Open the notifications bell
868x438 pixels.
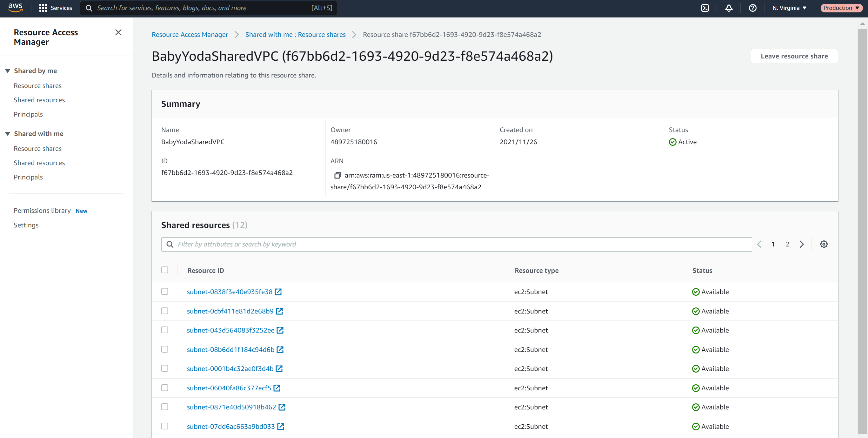click(729, 8)
